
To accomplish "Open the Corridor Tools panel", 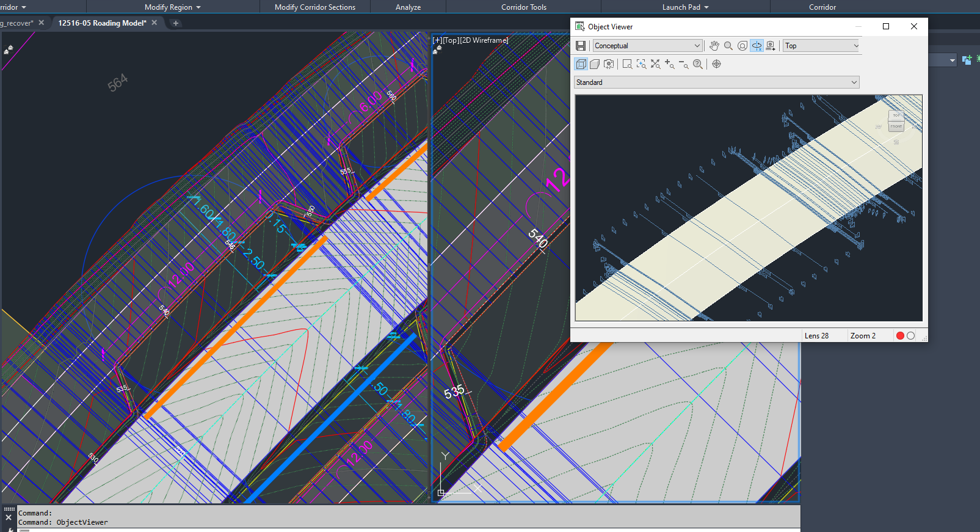I will pyautogui.click(x=524, y=7).
